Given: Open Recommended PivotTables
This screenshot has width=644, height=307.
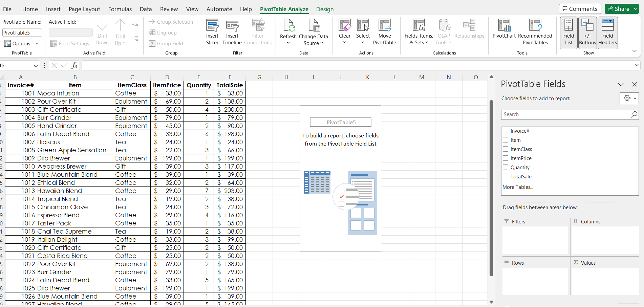Looking at the screenshot, I should pyautogui.click(x=535, y=31).
